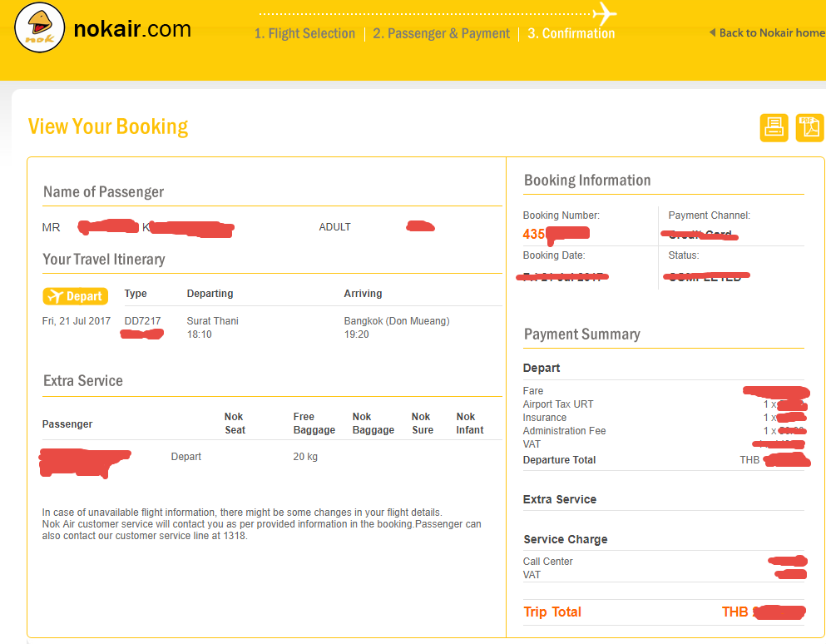Click the MR title text
The image size is (826, 644).
51,227
